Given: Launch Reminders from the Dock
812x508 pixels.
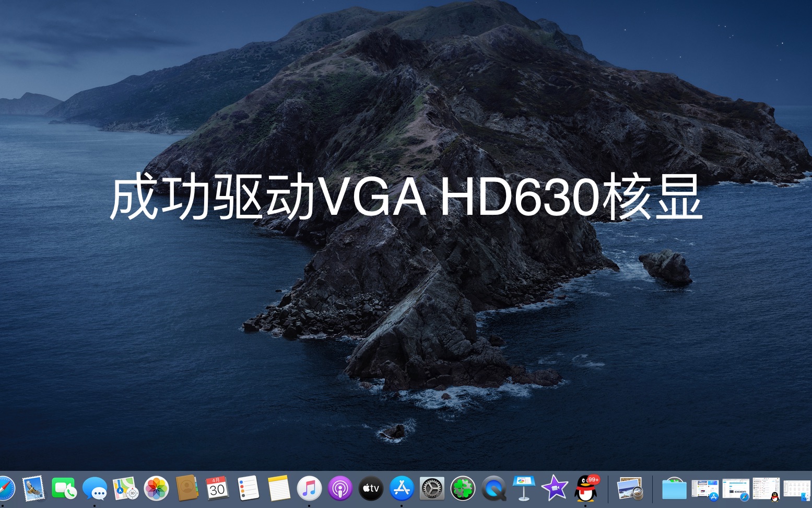Looking at the screenshot, I should (248, 489).
